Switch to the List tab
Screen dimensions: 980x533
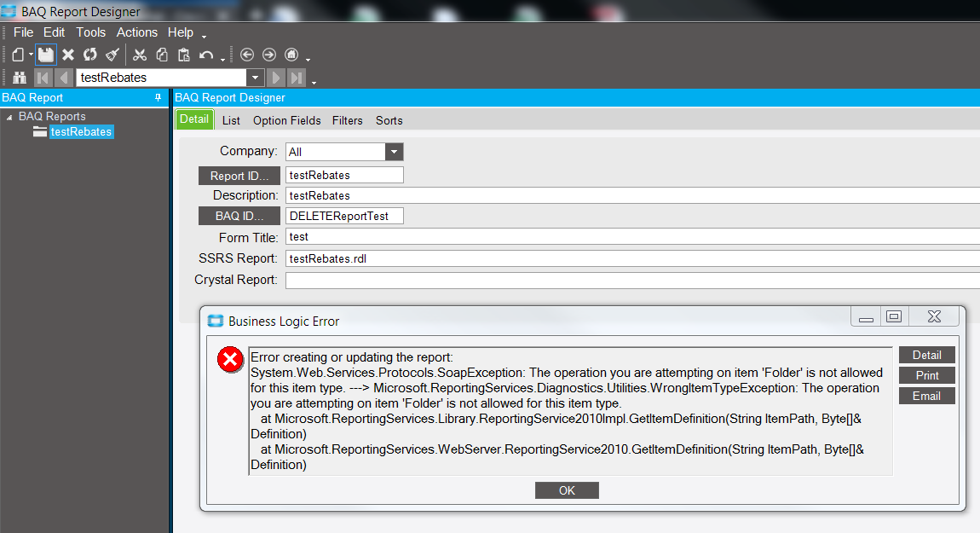coord(231,121)
